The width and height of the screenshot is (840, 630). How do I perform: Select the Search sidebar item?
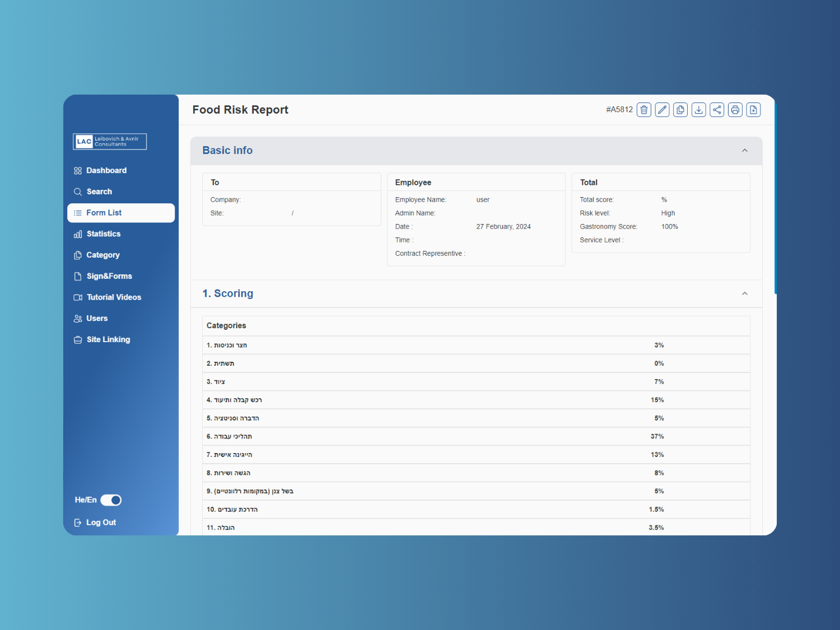click(x=100, y=192)
